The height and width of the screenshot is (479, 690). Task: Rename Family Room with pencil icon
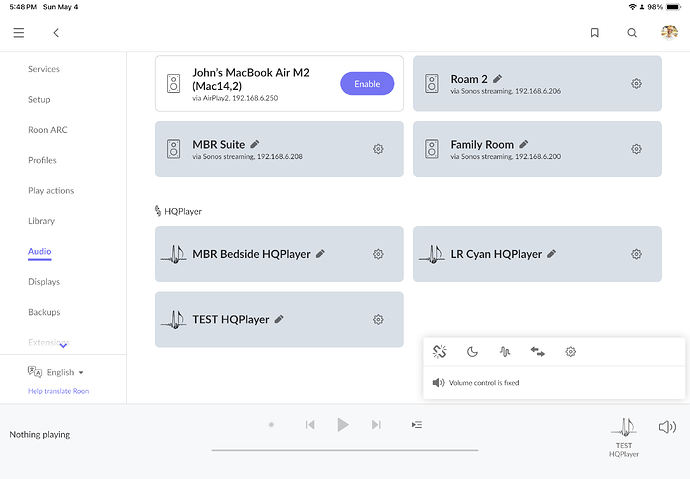click(524, 144)
